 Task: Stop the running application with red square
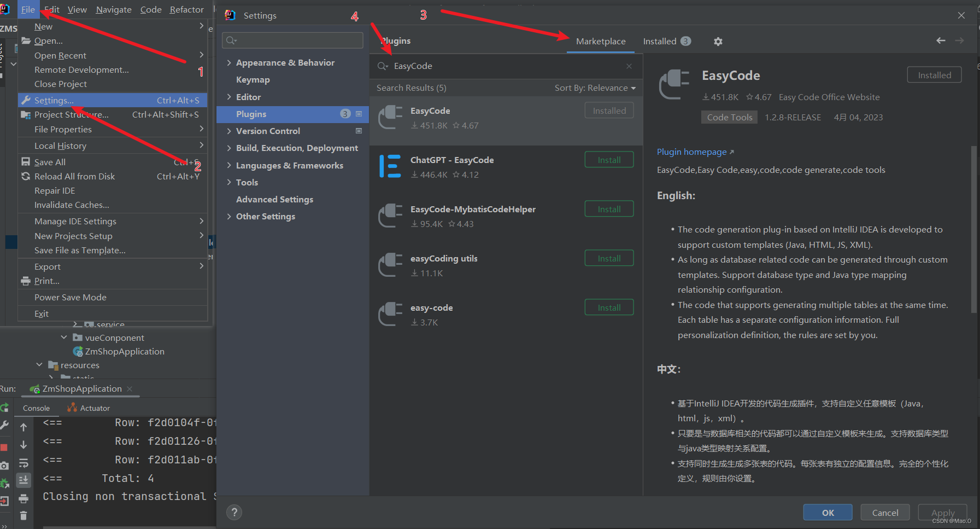click(x=4, y=447)
